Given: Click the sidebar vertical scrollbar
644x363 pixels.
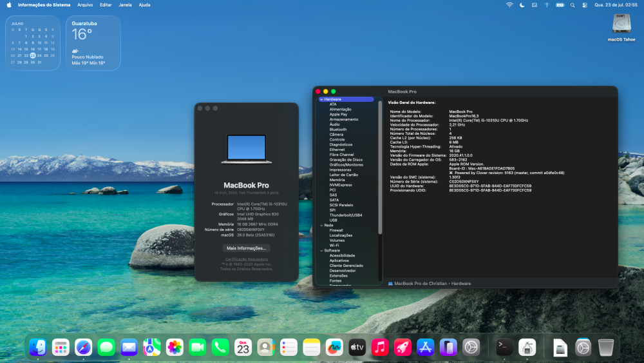Looking at the screenshot, I should pyautogui.click(x=380, y=168).
